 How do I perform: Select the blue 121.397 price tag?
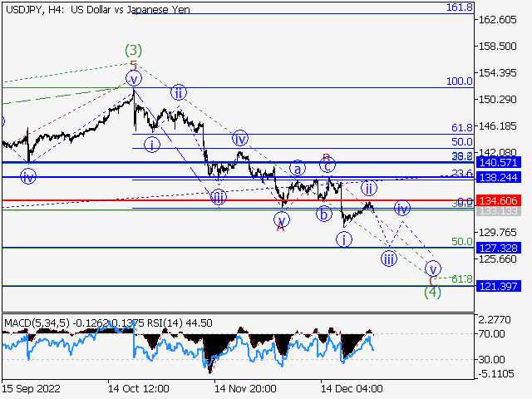coord(499,286)
